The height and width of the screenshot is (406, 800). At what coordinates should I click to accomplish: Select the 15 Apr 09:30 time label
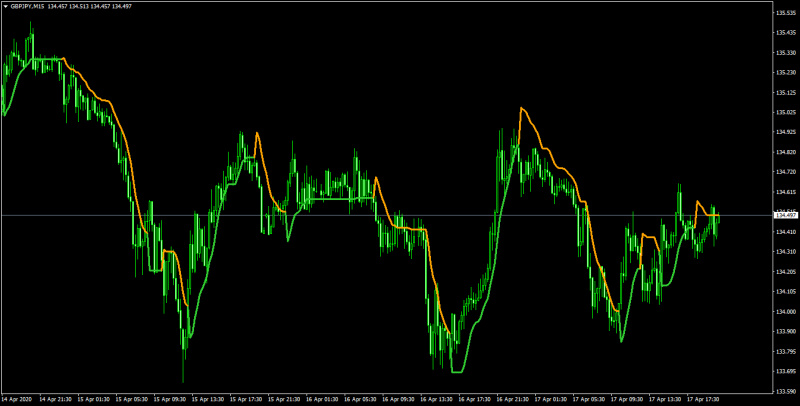click(x=170, y=399)
